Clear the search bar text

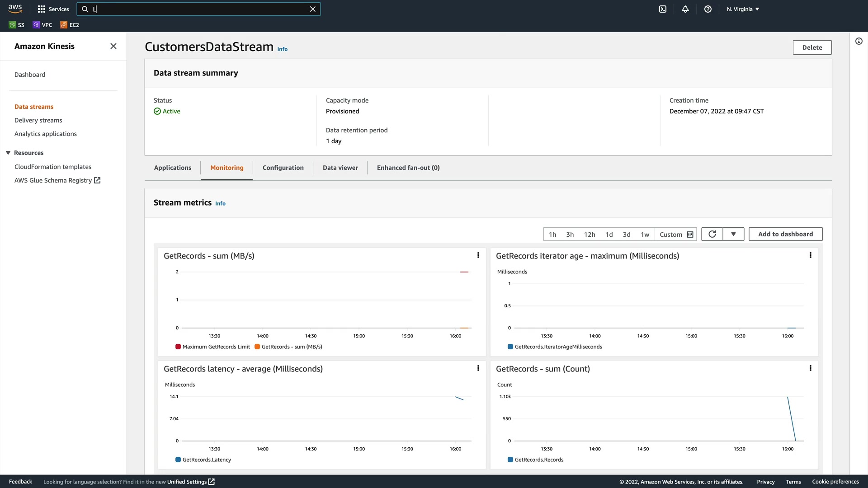(x=312, y=9)
